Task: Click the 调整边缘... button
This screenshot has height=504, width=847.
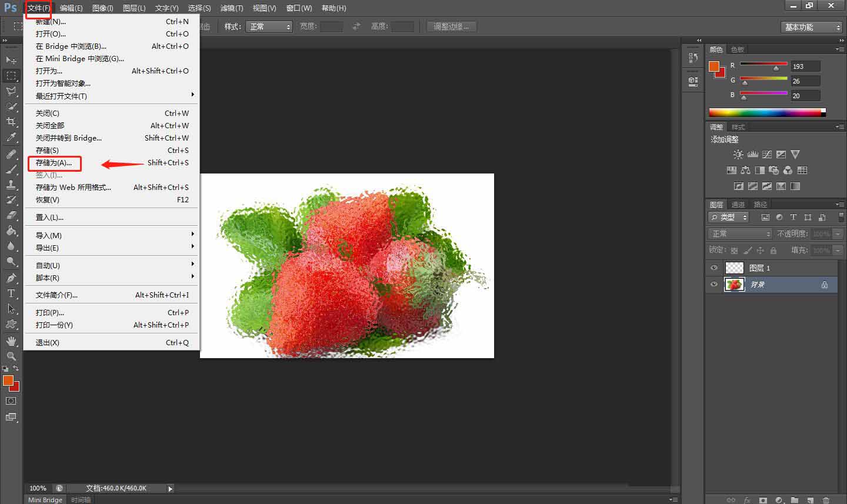Action: pos(451,26)
